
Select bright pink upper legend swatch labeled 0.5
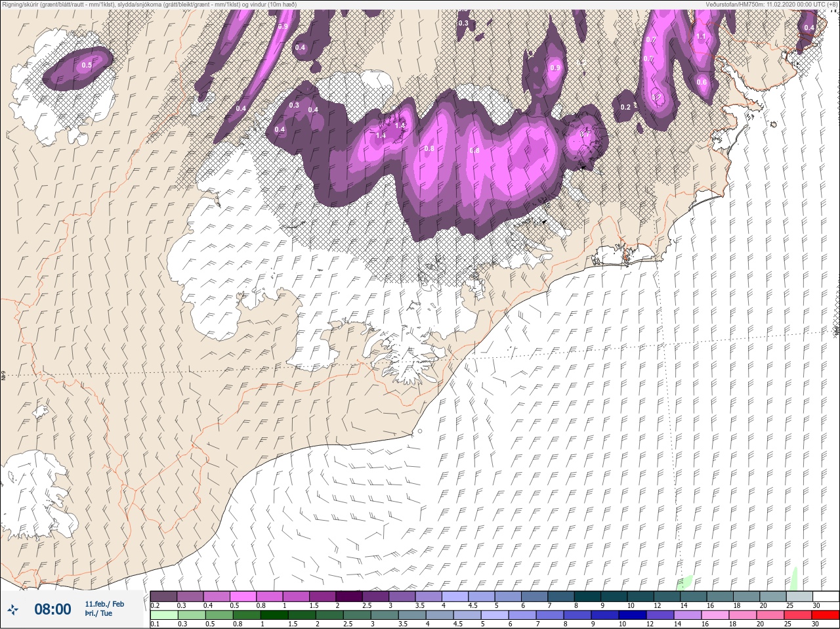(x=243, y=596)
